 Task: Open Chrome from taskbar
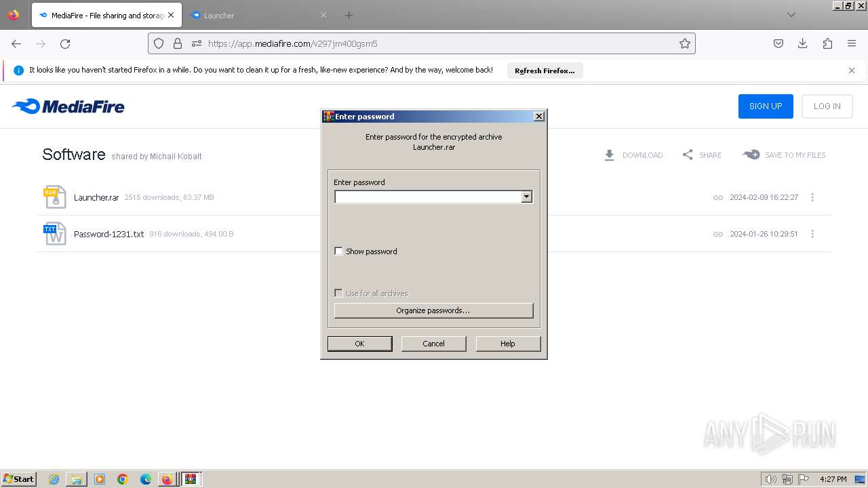click(123, 479)
